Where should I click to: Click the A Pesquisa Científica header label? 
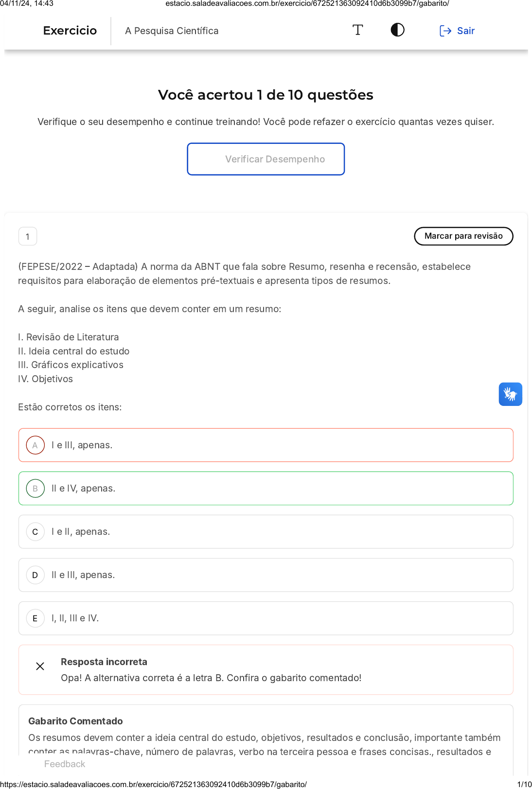[x=172, y=31]
